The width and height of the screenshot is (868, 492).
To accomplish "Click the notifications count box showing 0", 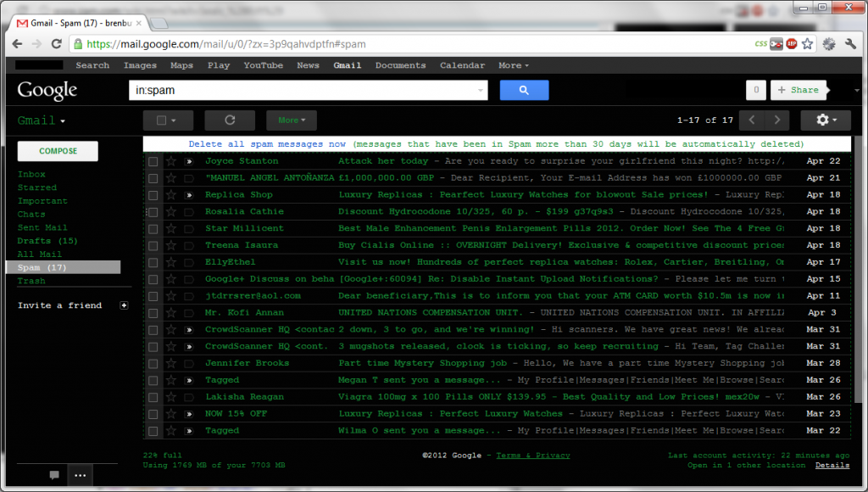I will point(756,90).
